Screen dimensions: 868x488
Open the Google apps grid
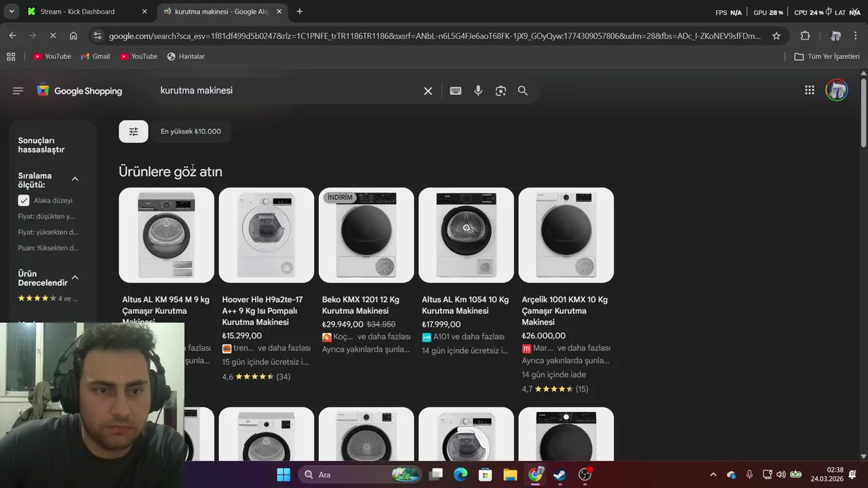tap(809, 90)
